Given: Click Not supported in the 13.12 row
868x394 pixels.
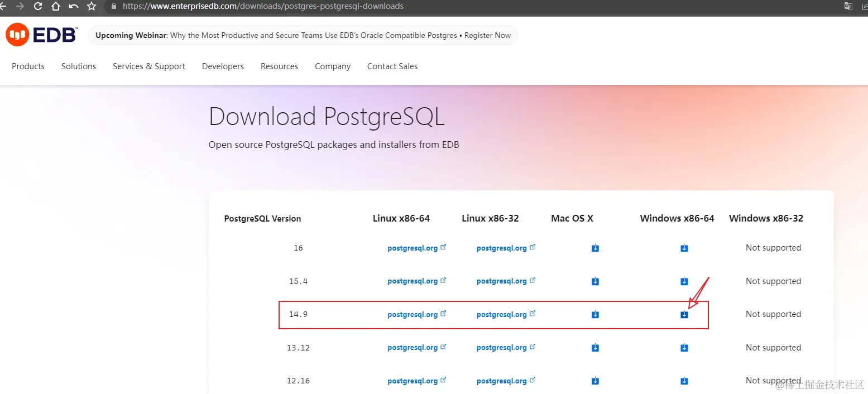Looking at the screenshot, I should point(773,348).
